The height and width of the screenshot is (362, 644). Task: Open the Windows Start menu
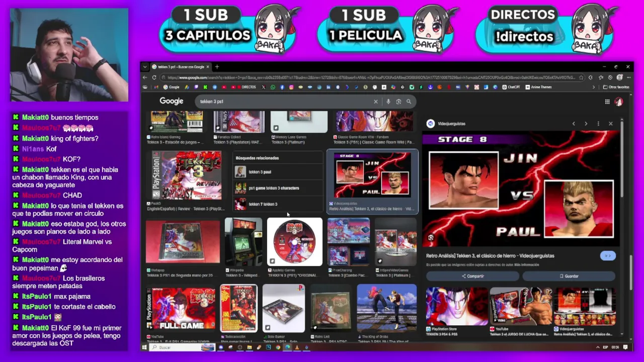[144, 347]
